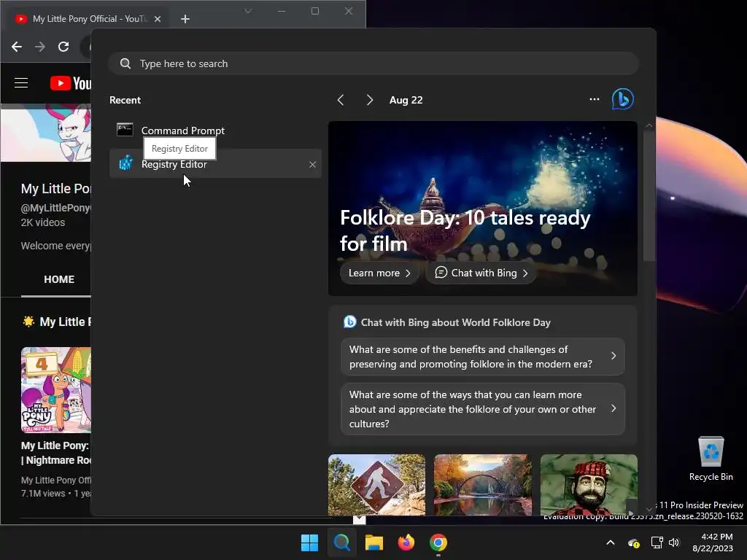Go to previous day with left chevron

(341, 100)
